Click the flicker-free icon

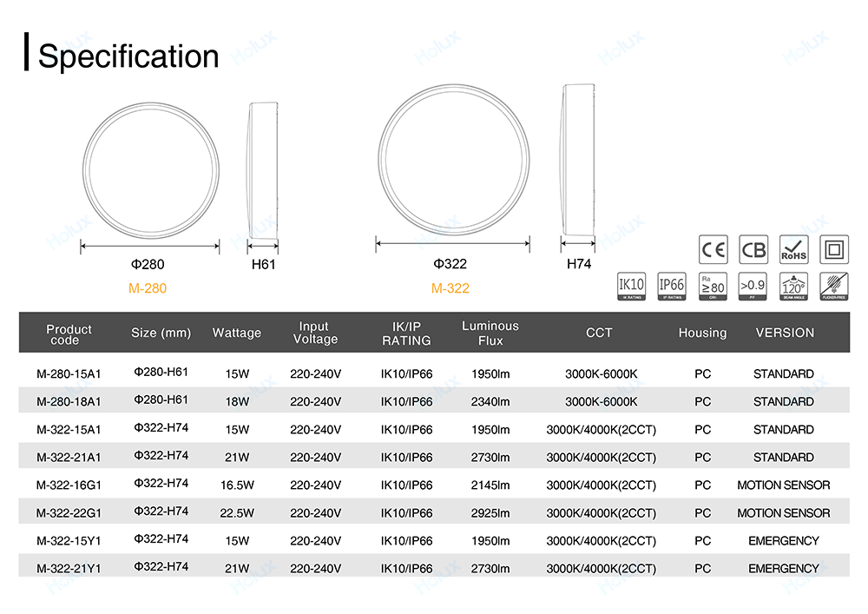(x=834, y=287)
